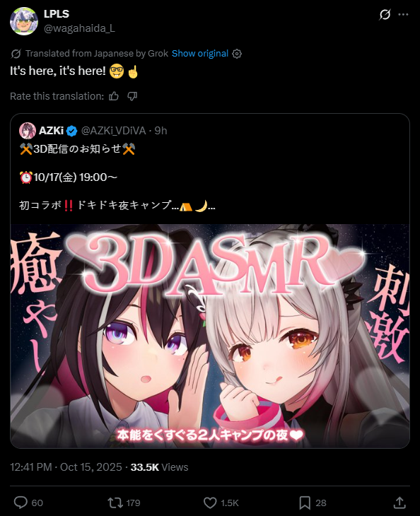Click the reply icon with 60 replies
Viewport: 420px width, 516px height.
[x=21, y=503]
